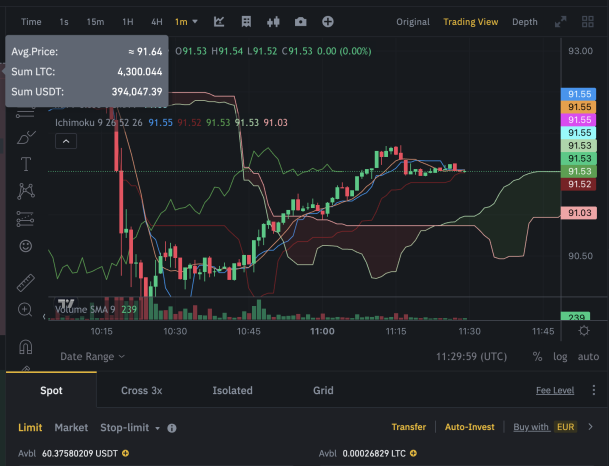Switch to the Cross 3x tab
Viewport: 609px width, 466px height.
click(x=141, y=390)
